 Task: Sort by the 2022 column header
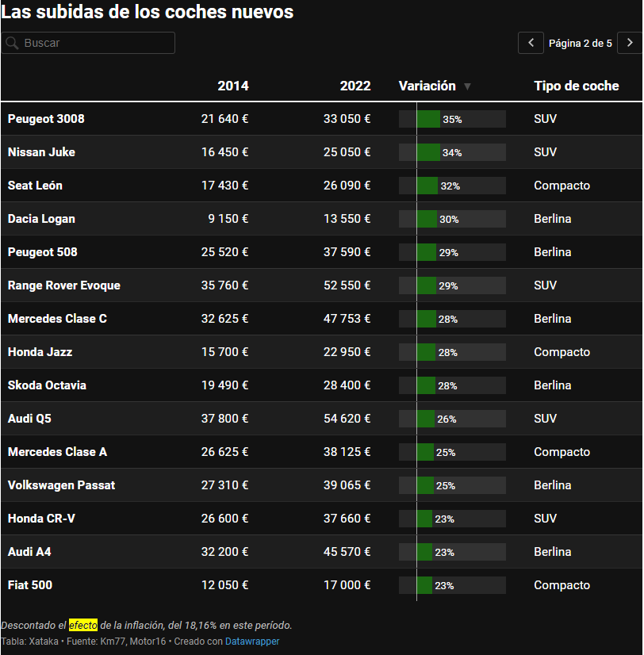tap(355, 86)
